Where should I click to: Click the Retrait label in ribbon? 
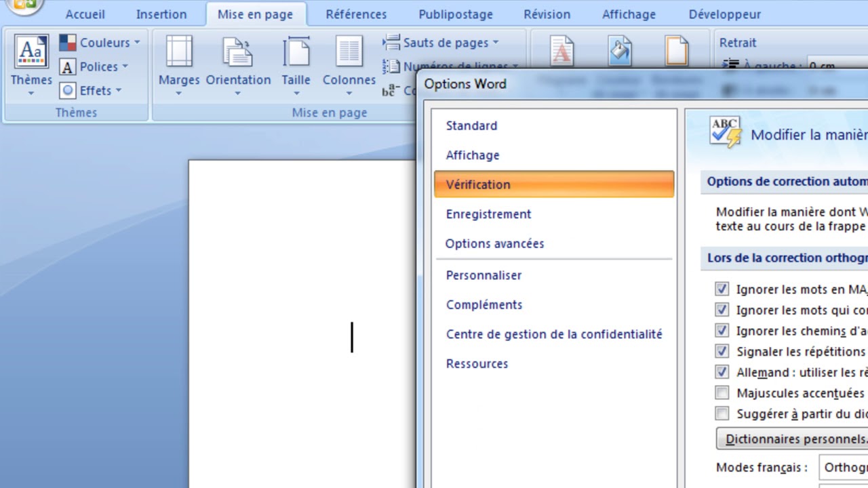click(738, 43)
